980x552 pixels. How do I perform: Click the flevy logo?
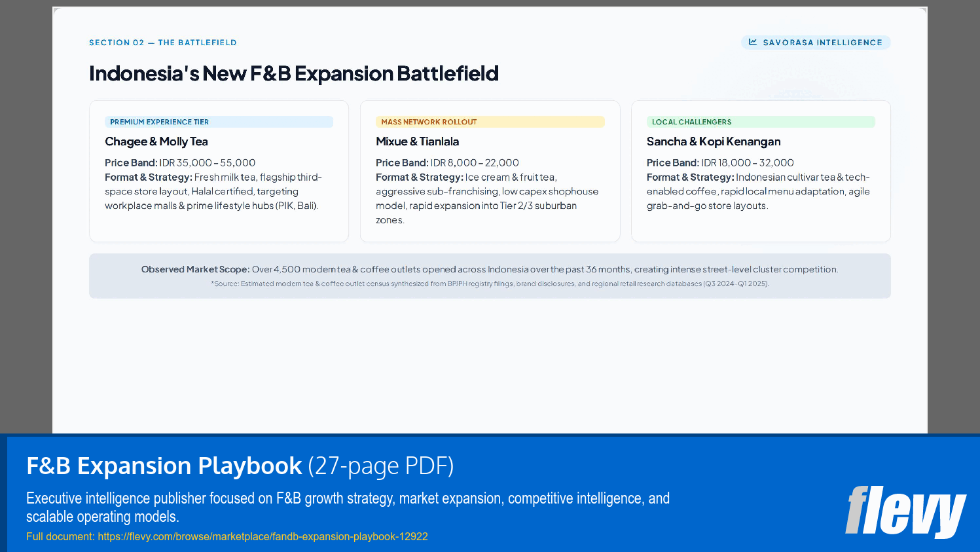tap(905, 511)
